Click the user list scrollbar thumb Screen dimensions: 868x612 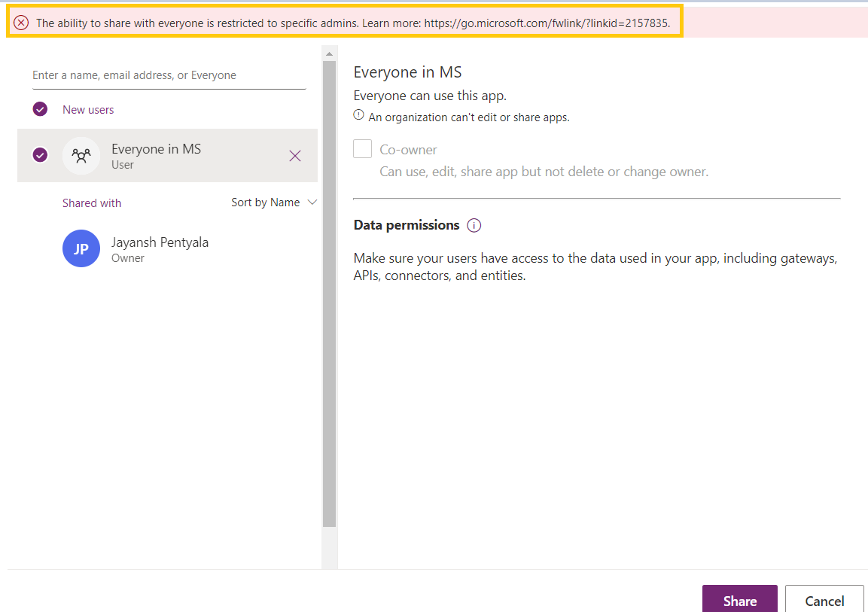tap(329, 294)
